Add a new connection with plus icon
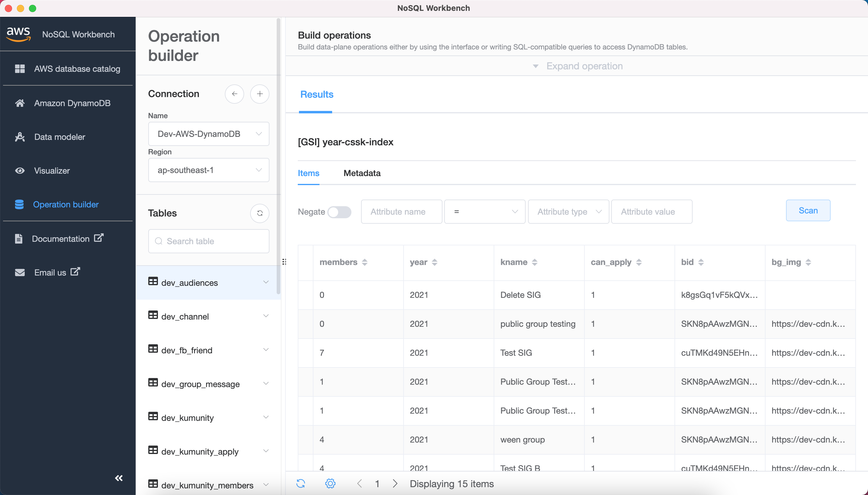 260,94
